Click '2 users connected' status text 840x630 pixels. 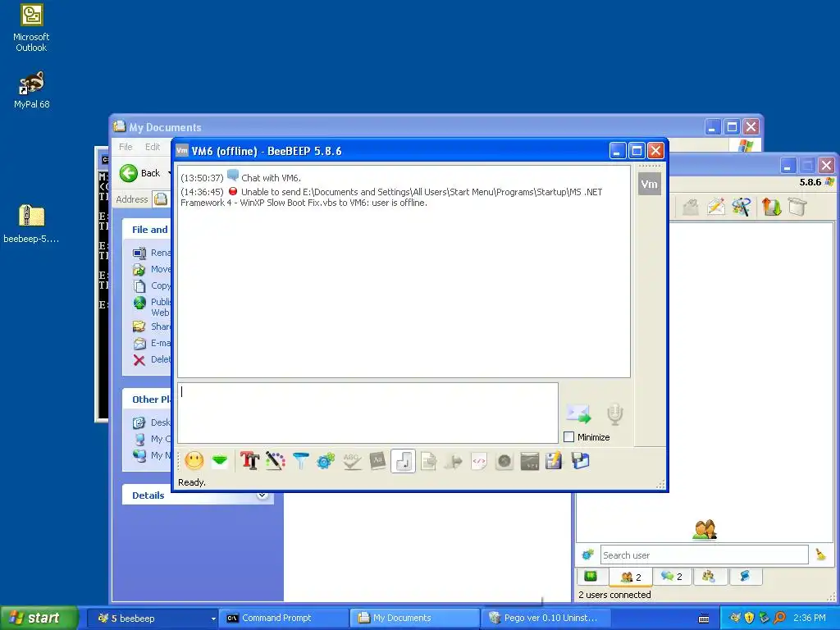pyautogui.click(x=614, y=595)
